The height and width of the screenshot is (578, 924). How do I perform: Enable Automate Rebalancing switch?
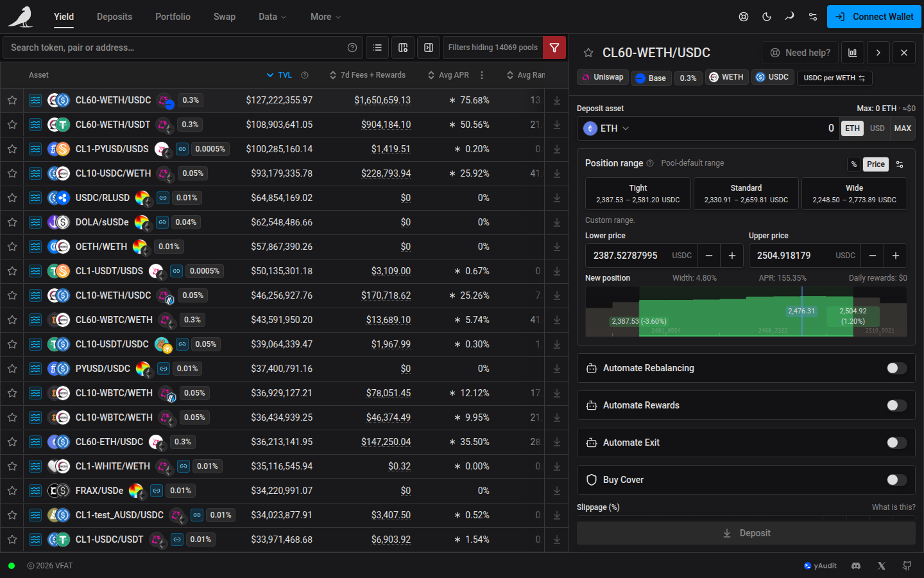tap(897, 368)
